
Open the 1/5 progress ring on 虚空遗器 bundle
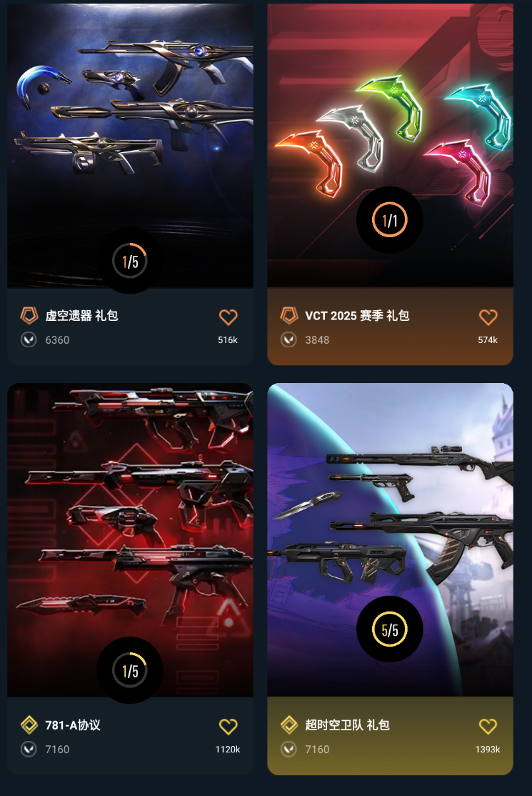tap(130, 262)
